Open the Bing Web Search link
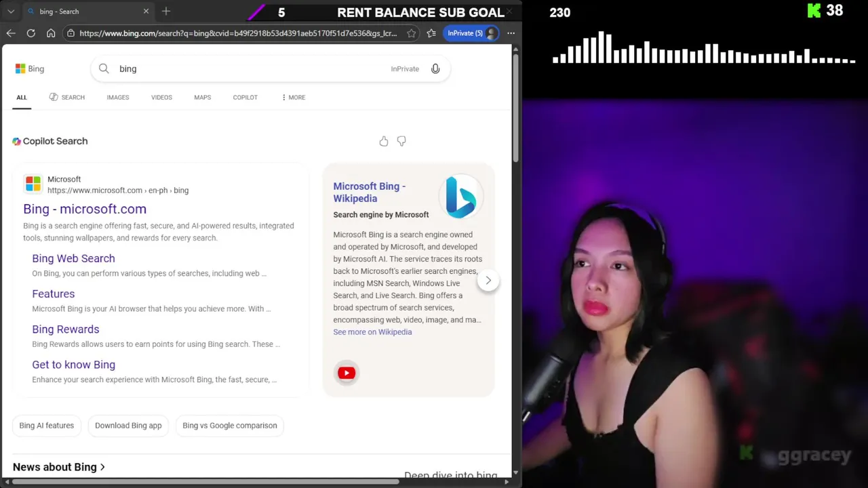The width and height of the screenshot is (868, 488). click(x=73, y=258)
